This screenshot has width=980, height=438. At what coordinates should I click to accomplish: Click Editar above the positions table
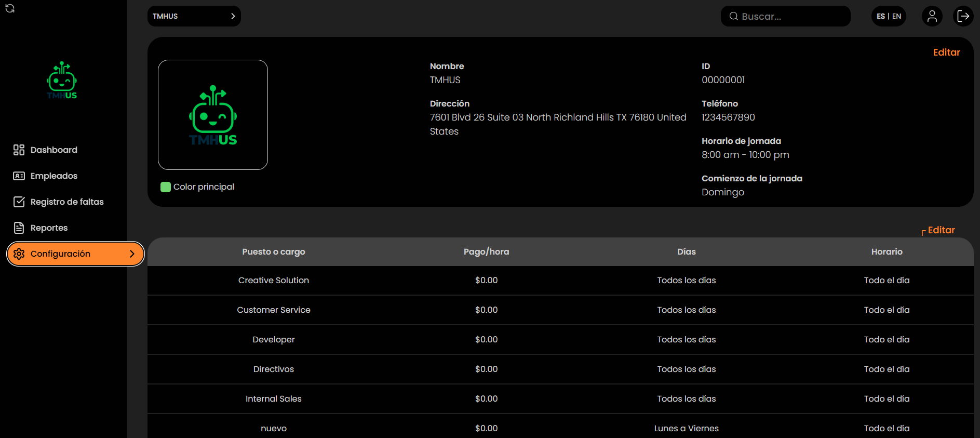point(941,230)
